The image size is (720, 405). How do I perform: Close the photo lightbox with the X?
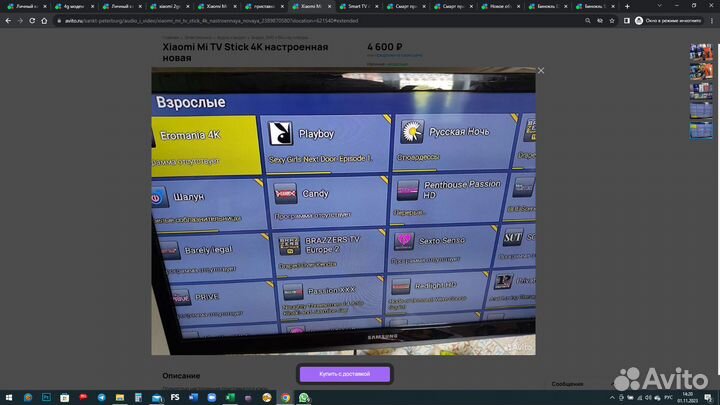point(541,71)
